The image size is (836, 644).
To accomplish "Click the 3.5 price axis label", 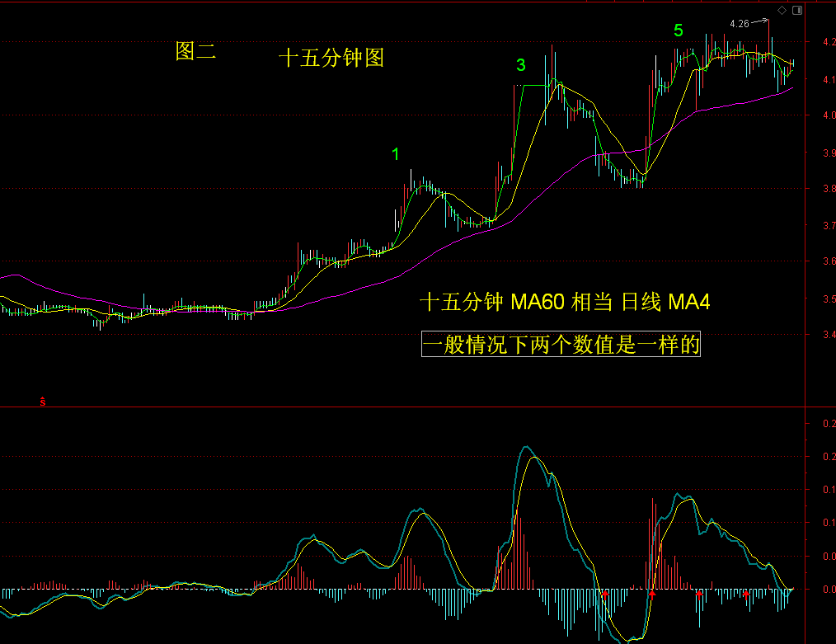I will tap(829, 299).
